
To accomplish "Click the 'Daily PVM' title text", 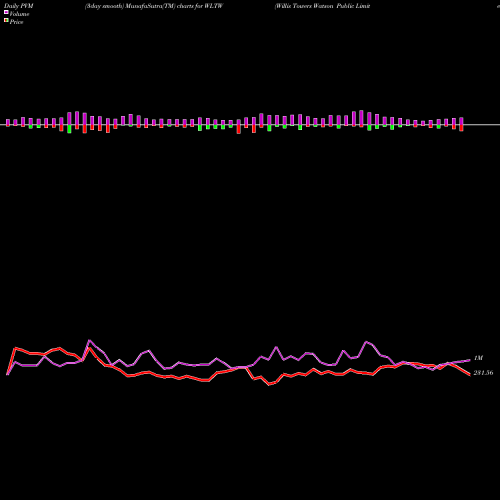I will click(x=18, y=6).
